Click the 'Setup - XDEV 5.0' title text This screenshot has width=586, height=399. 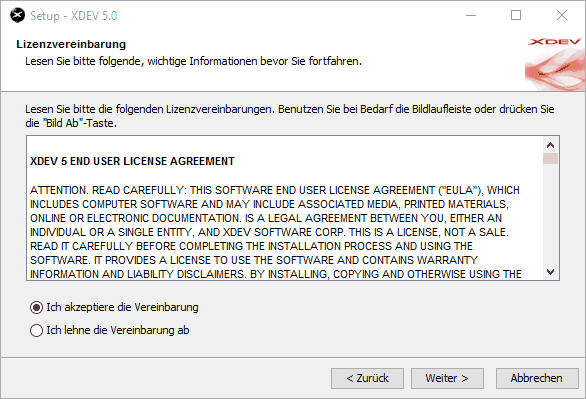click(74, 16)
